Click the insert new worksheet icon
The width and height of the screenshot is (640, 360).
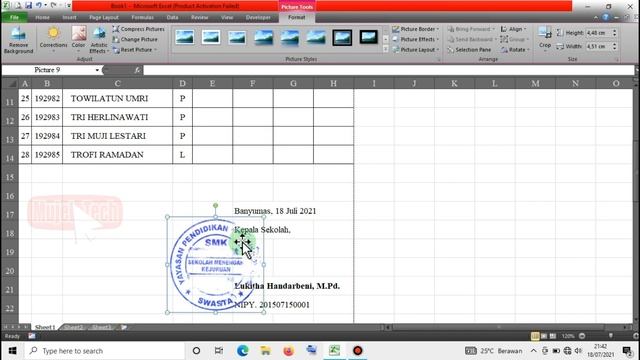click(124, 327)
